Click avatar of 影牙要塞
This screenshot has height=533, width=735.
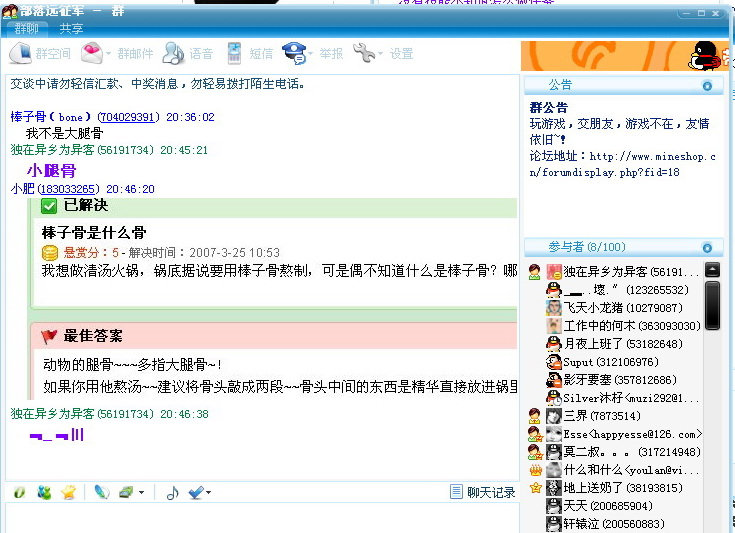click(554, 380)
